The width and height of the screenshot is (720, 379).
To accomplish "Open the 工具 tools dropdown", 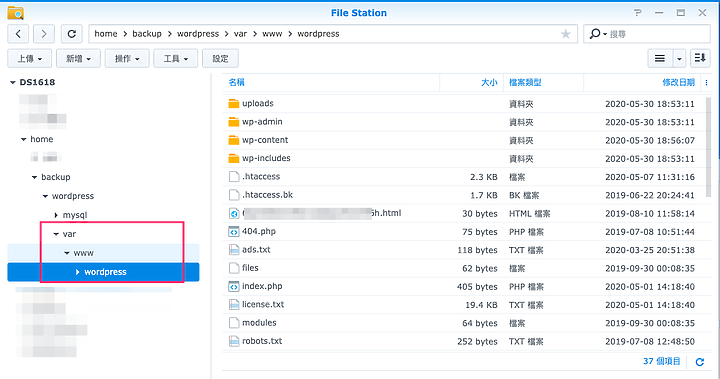I will 175,58.
